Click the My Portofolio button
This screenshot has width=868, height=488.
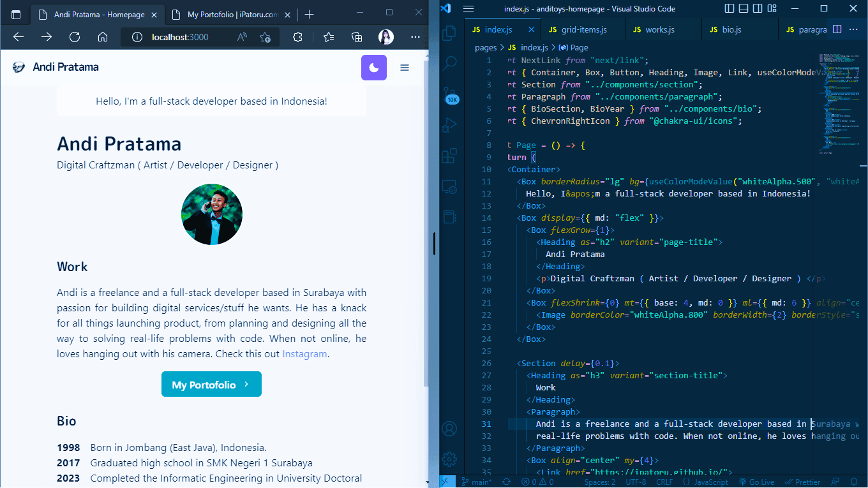211,384
